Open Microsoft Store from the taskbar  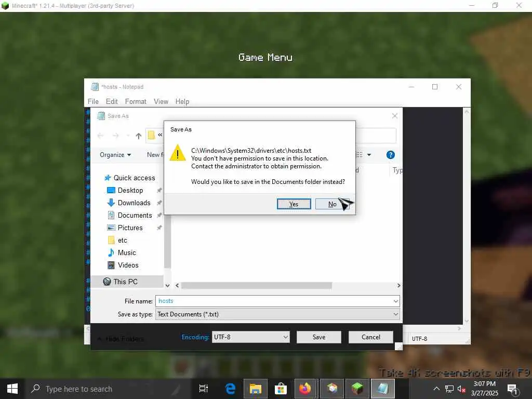point(281,389)
